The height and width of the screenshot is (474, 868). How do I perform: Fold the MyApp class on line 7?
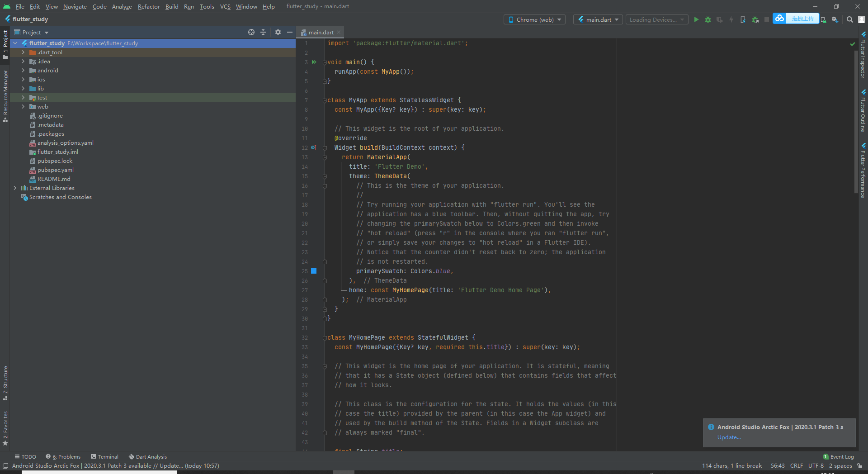click(325, 100)
